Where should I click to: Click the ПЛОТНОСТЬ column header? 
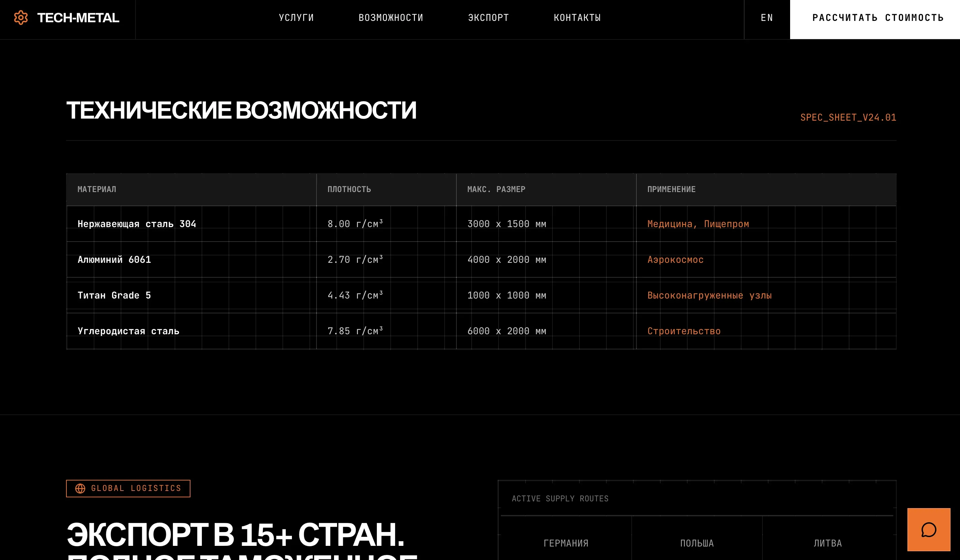coord(349,189)
